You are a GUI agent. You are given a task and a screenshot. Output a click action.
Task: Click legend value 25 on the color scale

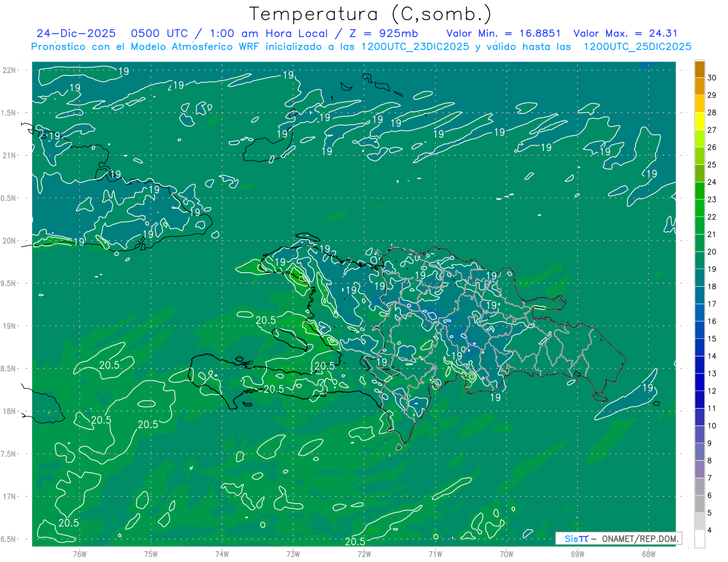click(x=712, y=165)
